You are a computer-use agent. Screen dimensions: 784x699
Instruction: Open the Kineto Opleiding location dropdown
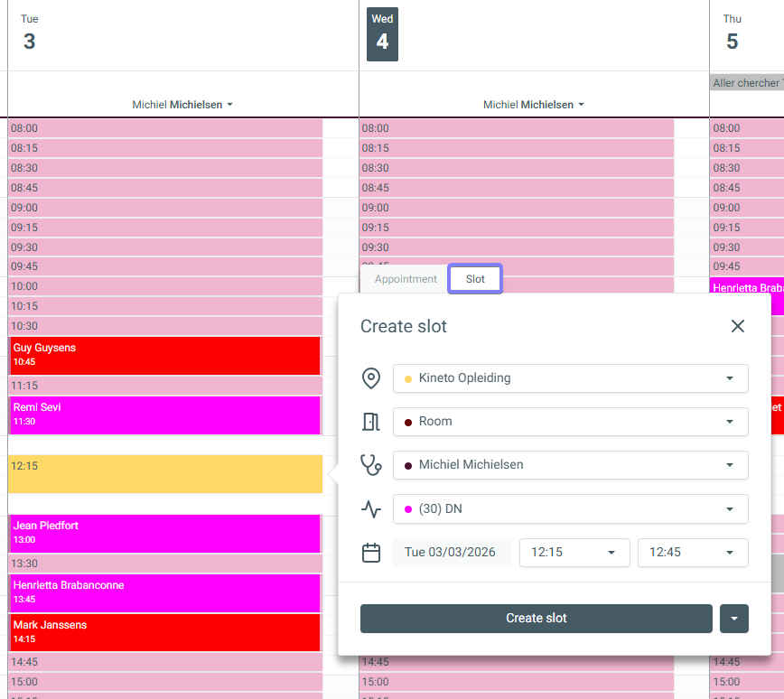(570, 378)
